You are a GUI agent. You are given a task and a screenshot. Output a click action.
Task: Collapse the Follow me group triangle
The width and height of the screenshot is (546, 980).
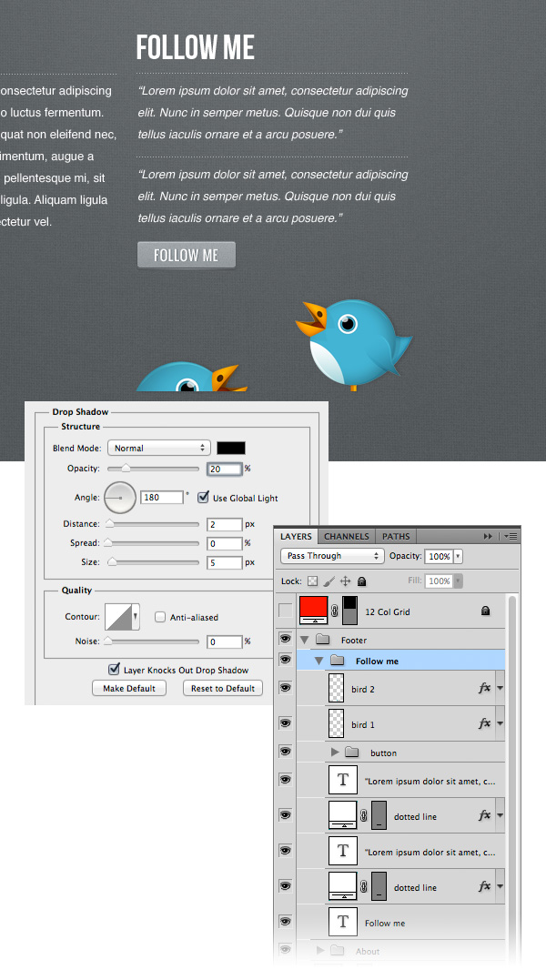319,662
